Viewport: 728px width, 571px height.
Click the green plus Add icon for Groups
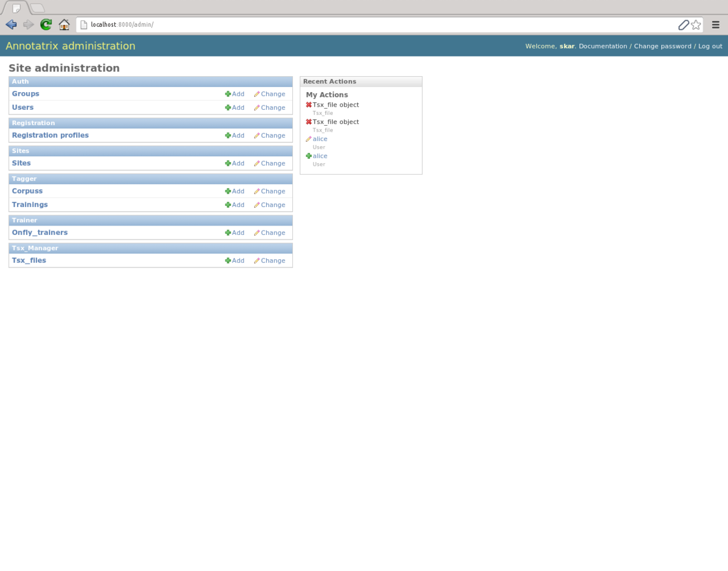(x=228, y=94)
